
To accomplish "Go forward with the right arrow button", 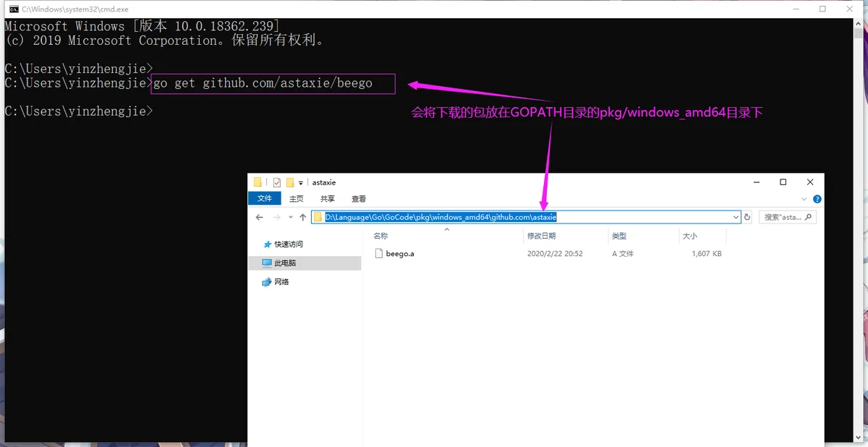I will pyautogui.click(x=276, y=217).
